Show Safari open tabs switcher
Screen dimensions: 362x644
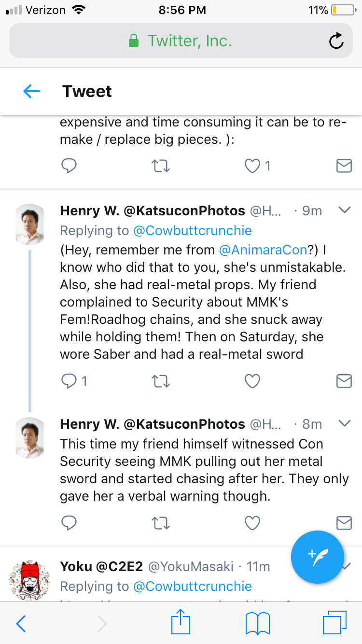(x=334, y=624)
